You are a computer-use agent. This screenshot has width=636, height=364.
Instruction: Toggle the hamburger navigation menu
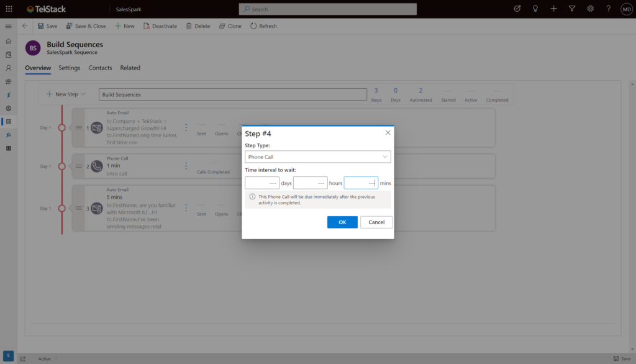[x=9, y=26]
